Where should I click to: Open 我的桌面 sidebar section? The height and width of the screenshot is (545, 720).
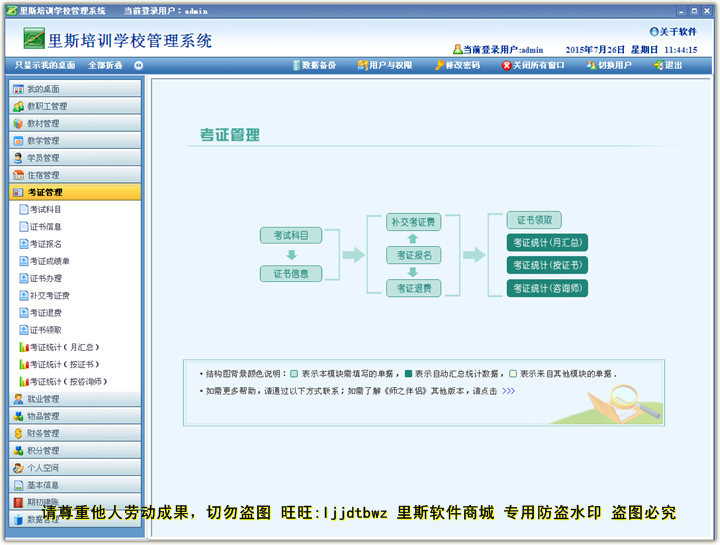(x=75, y=89)
